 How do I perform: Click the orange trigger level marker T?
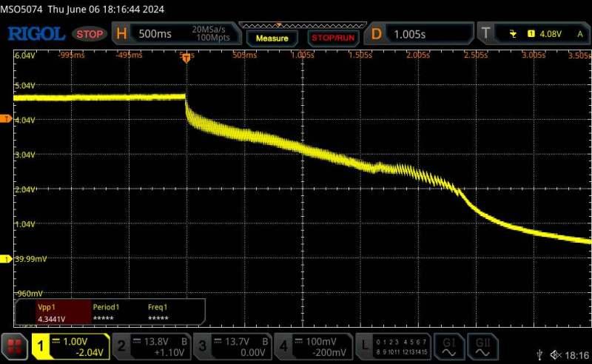[6, 119]
